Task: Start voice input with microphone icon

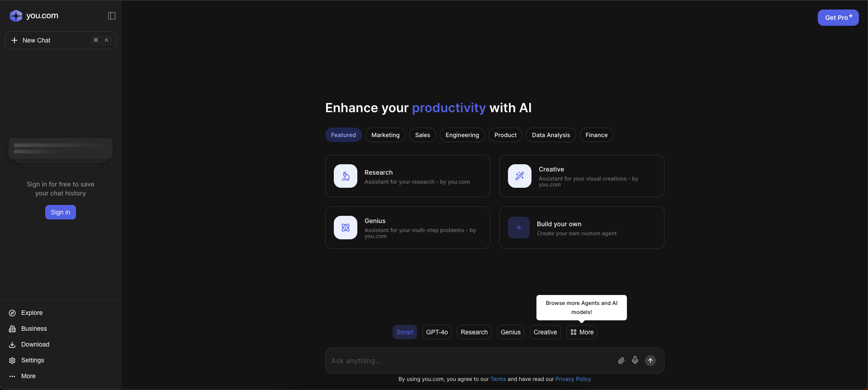Action: 635,360
